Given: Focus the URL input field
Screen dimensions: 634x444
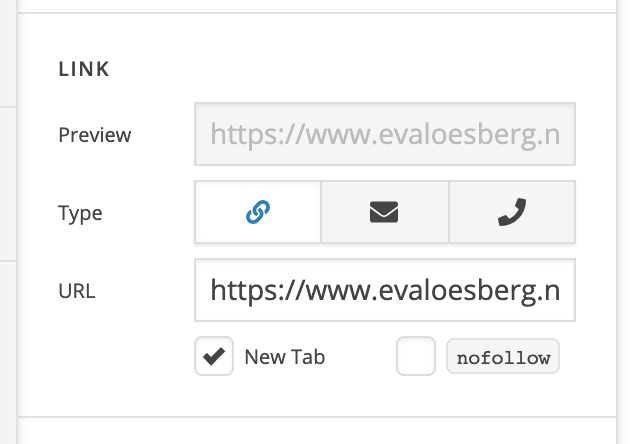Looking at the screenshot, I should (385, 290).
